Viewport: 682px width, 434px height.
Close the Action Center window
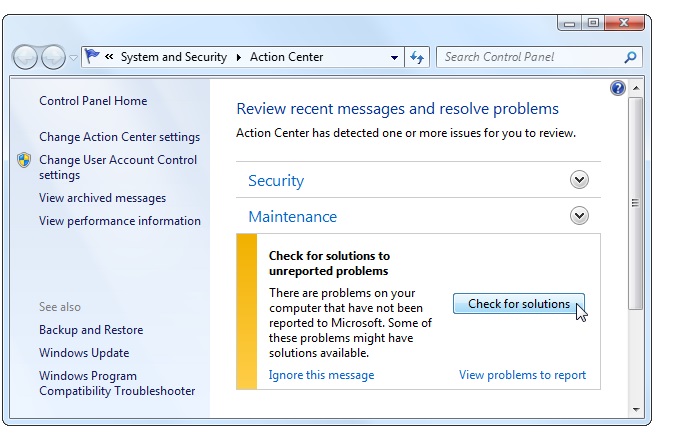[x=624, y=23]
